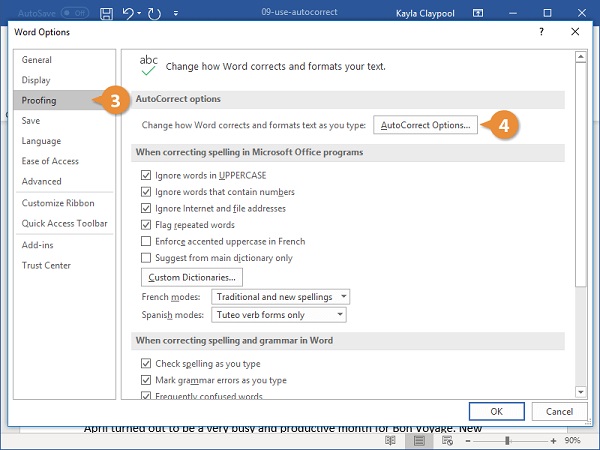Open the Advanced category

(x=64, y=181)
